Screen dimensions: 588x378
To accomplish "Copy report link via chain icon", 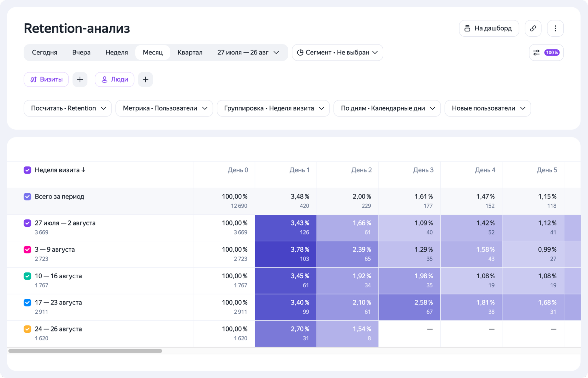I will click(x=533, y=28).
